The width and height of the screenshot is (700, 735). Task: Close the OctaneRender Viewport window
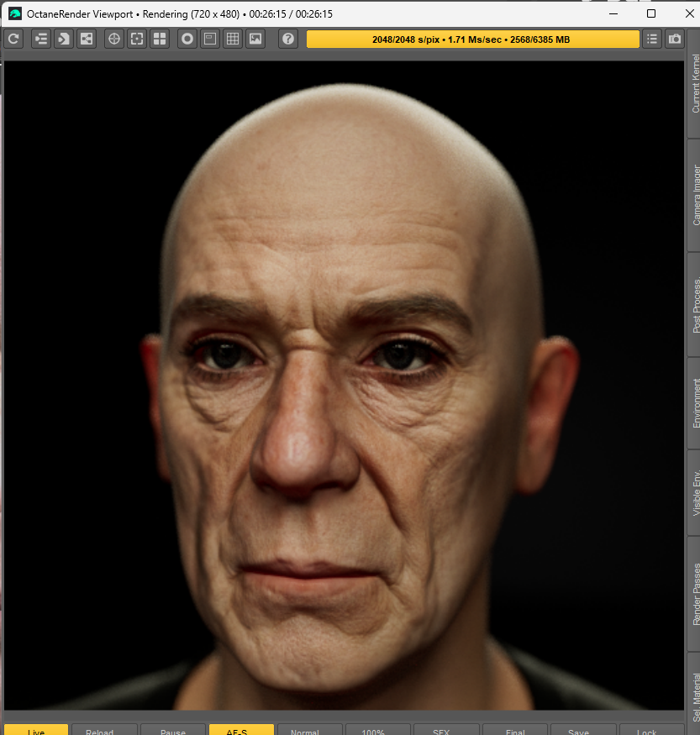pos(689,13)
